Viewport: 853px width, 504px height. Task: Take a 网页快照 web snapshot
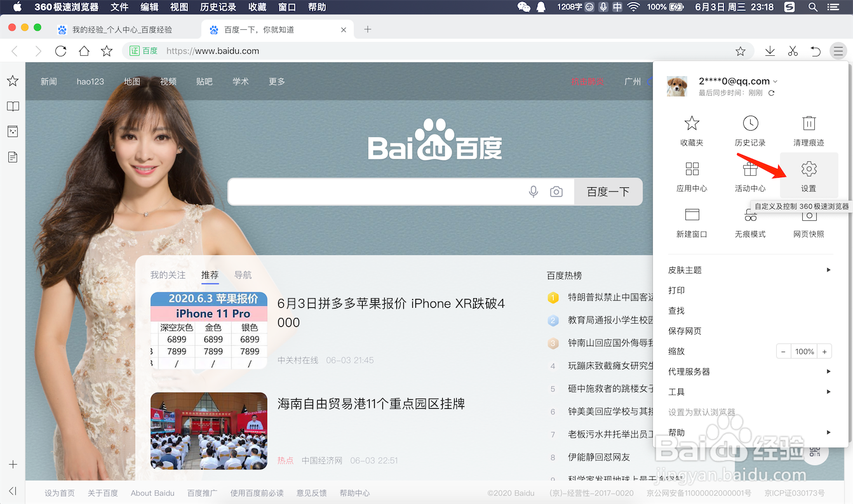coord(808,222)
